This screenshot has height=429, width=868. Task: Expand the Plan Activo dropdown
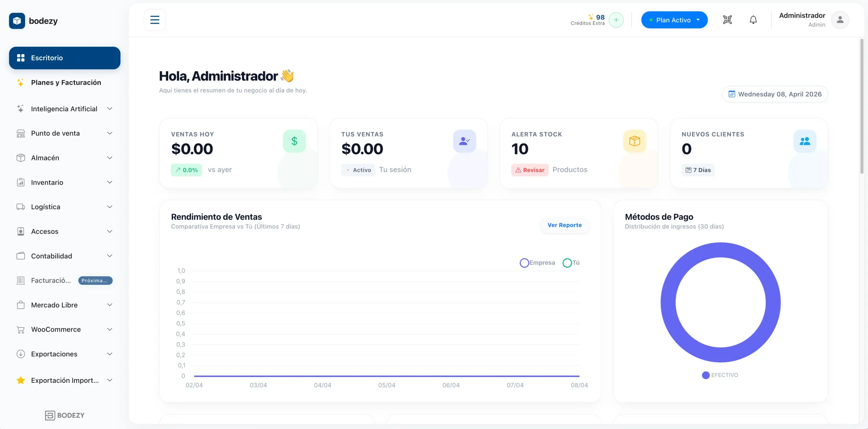click(674, 20)
